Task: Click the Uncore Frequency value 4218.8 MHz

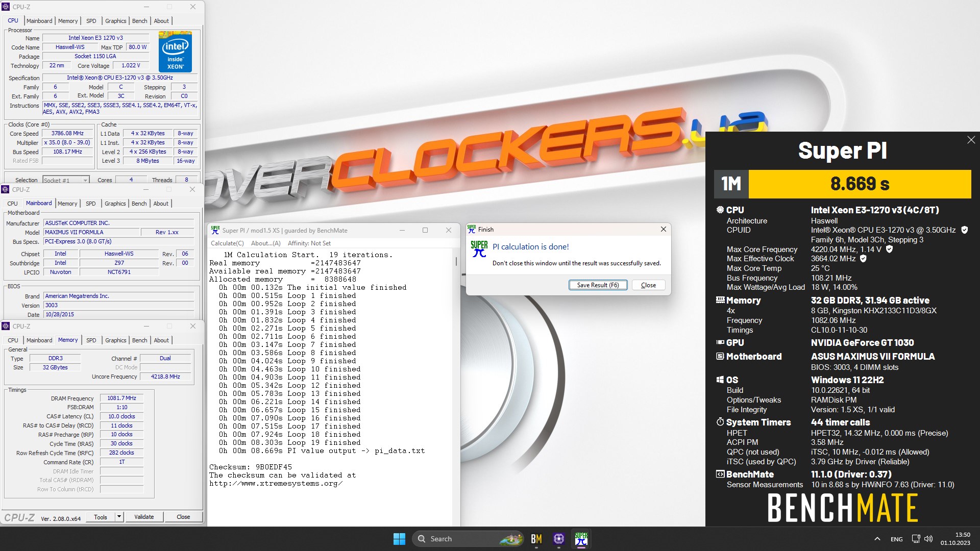Action: (165, 377)
